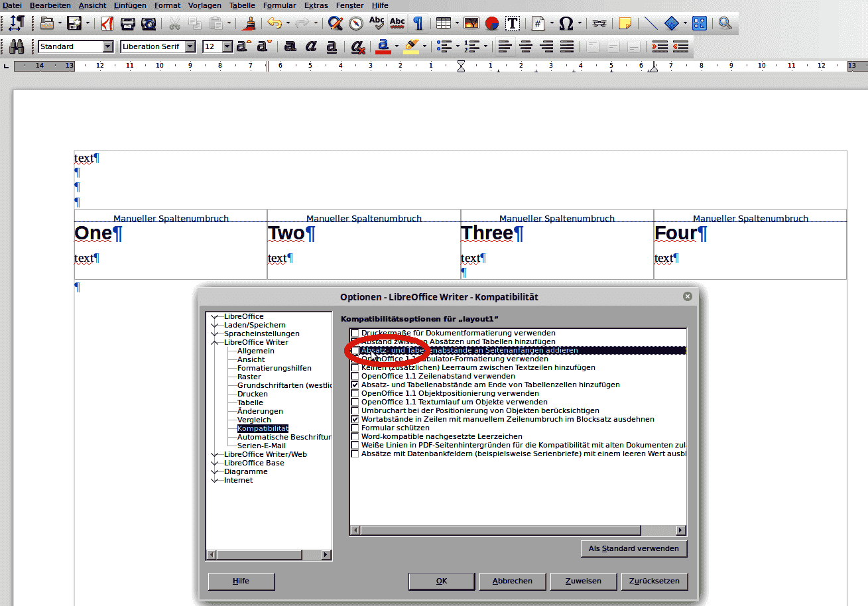Open the 'Extras' menu

[316, 5]
